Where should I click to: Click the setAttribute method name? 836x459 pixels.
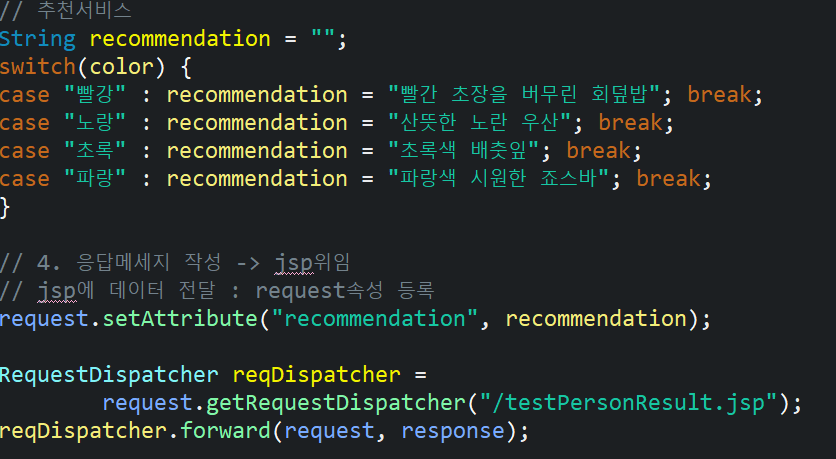180,319
